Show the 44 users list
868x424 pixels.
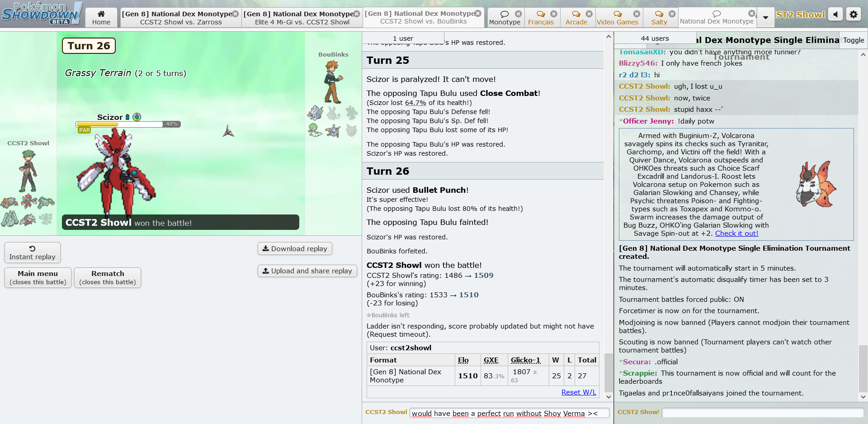pyautogui.click(x=655, y=38)
